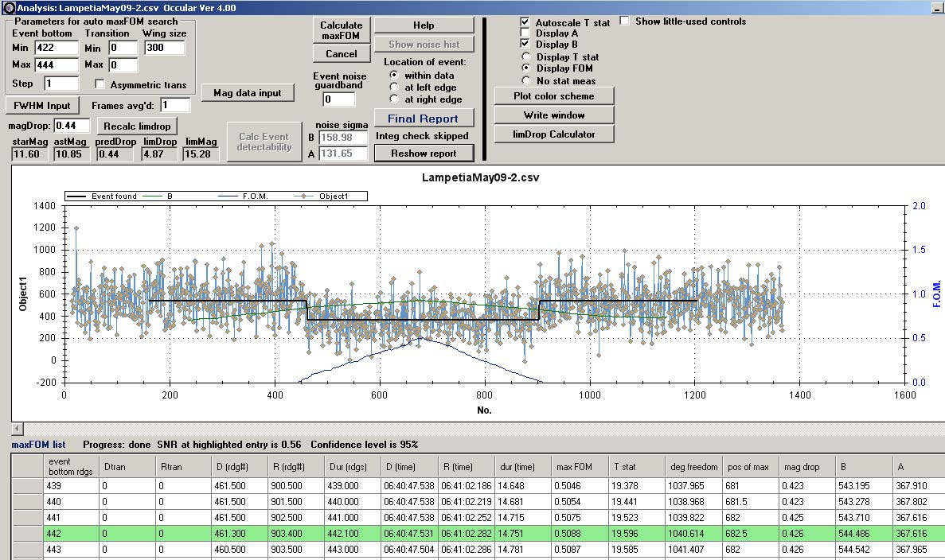
Task: Select the table row with 439 rdgs
Action: click(x=478, y=485)
